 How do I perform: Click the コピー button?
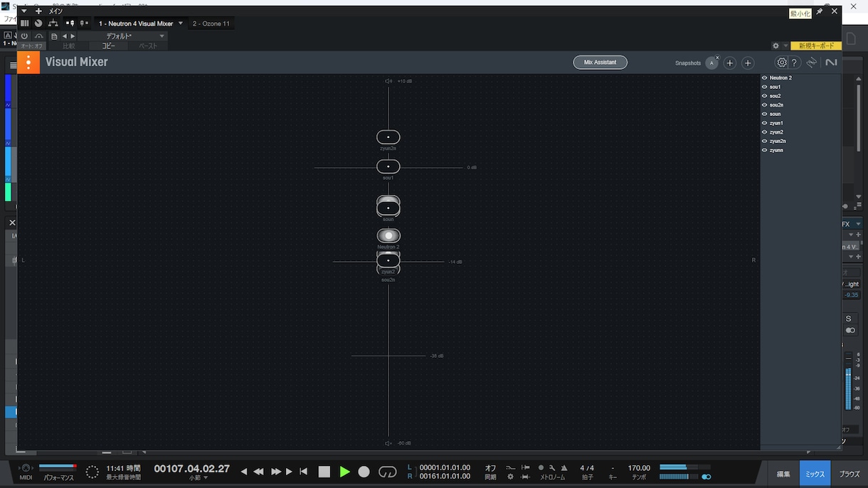(x=108, y=46)
